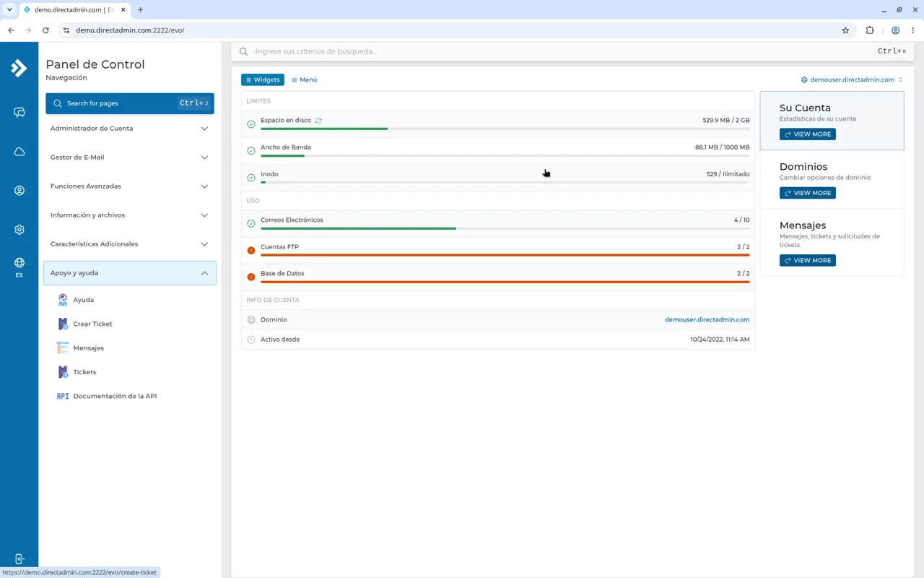Click the Base de Datos warning icon
924x578 pixels.
(x=251, y=277)
